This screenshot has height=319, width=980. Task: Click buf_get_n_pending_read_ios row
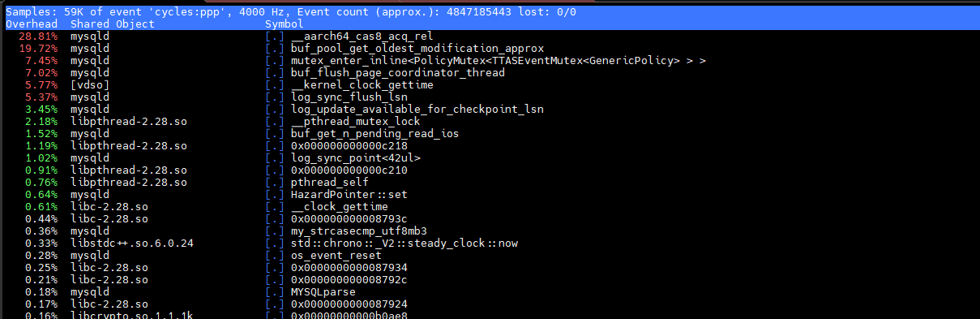point(490,134)
